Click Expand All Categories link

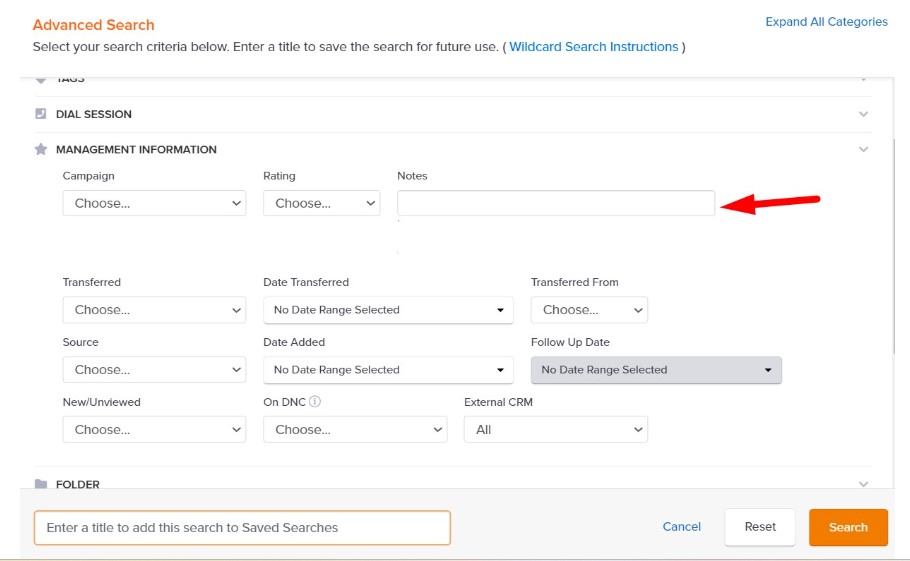pyautogui.click(x=826, y=22)
